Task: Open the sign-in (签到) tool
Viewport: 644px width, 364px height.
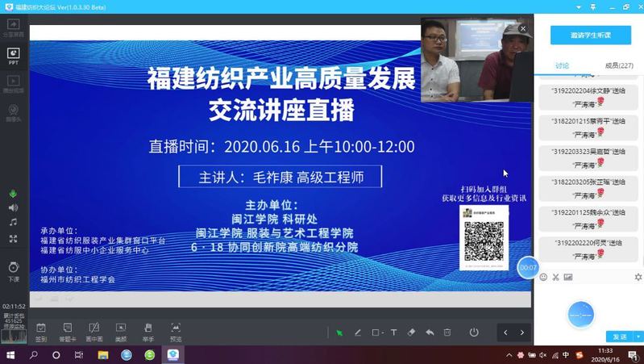Action: point(41,330)
